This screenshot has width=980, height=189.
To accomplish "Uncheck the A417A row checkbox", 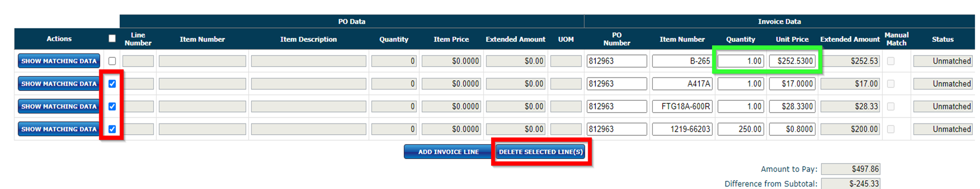I will coord(112,84).
